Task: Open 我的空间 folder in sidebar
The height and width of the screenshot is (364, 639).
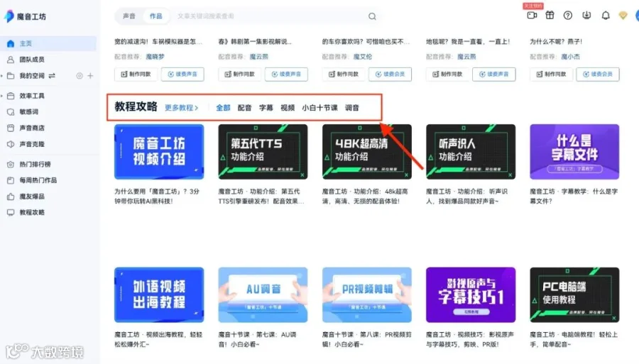Action: [x=32, y=76]
